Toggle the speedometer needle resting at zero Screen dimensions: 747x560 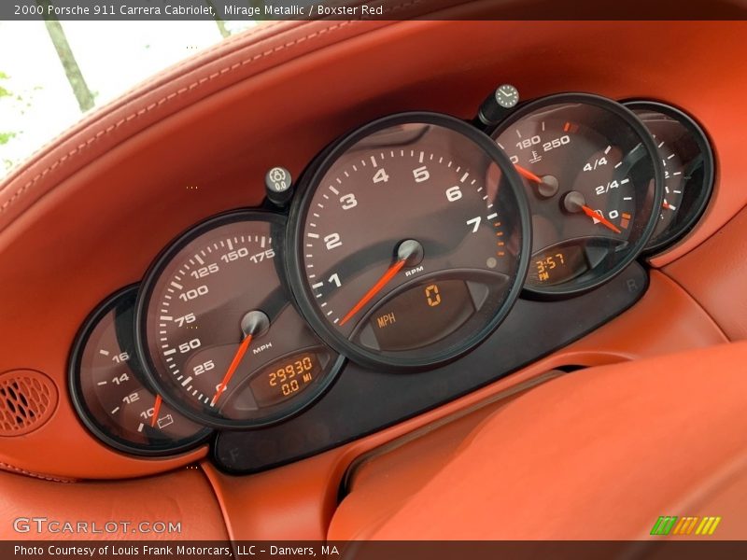click(x=235, y=364)
